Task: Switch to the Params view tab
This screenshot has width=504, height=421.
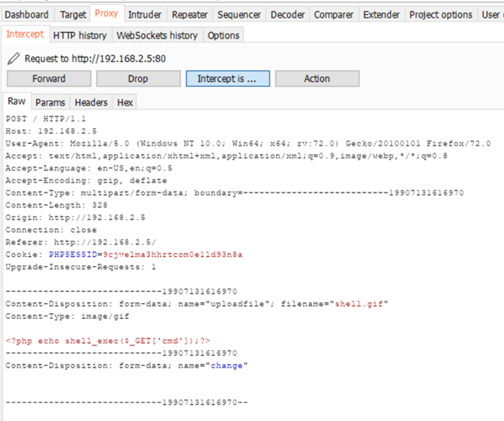Action: click(x=50, y=102)
